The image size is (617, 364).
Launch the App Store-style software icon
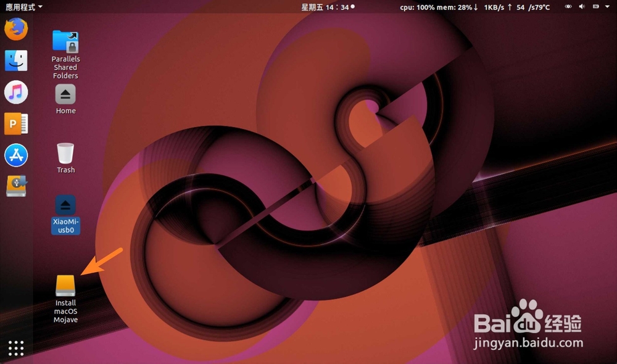[x=16, y=155]
